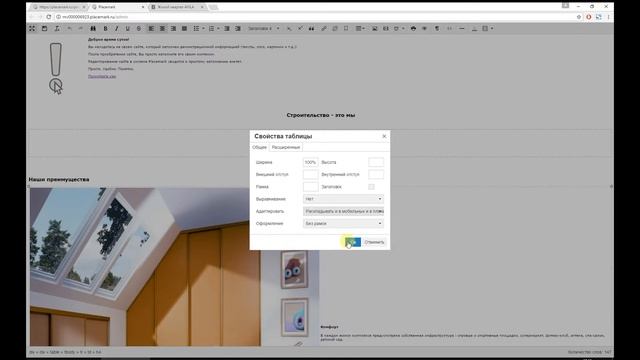This screenshot has height=360, width=640.
Task: Select the Placemark browser tab
Action: tap(118, 7)
